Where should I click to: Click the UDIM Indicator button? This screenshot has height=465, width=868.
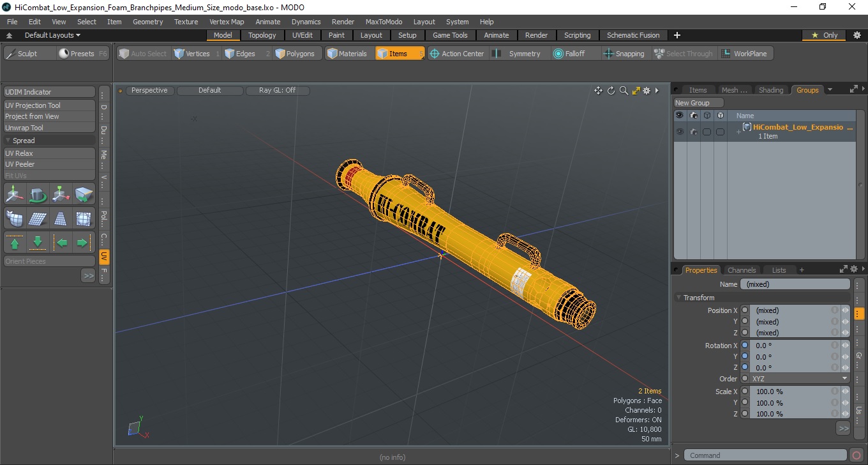49,92
